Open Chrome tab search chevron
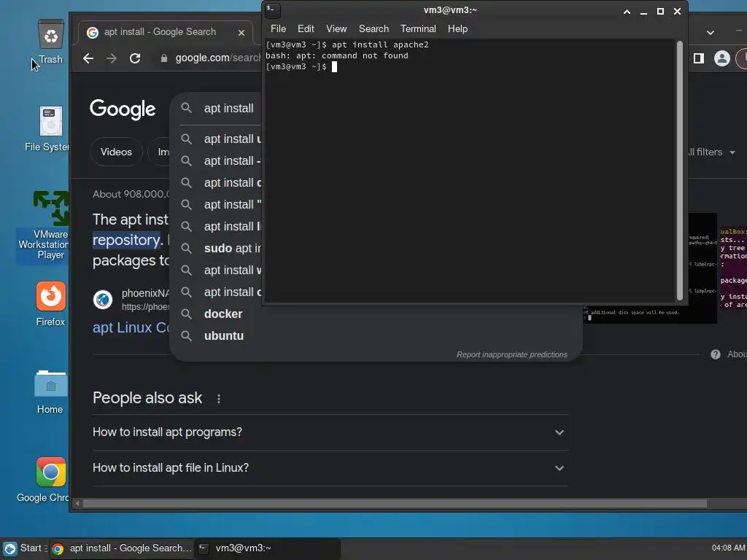The image size is (747, 560). click(x=711, y=32)
